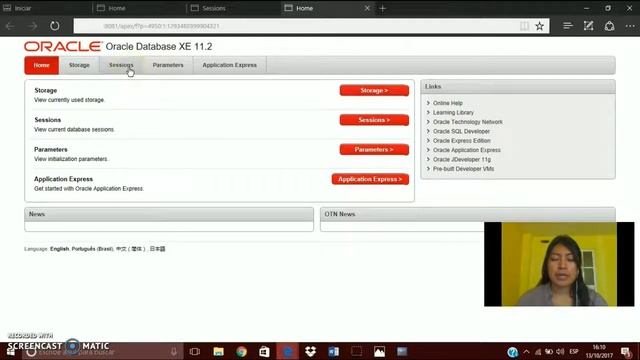Open the volume speaker tray icon
The image size is (640, 360).
click(x=560, y=351)
